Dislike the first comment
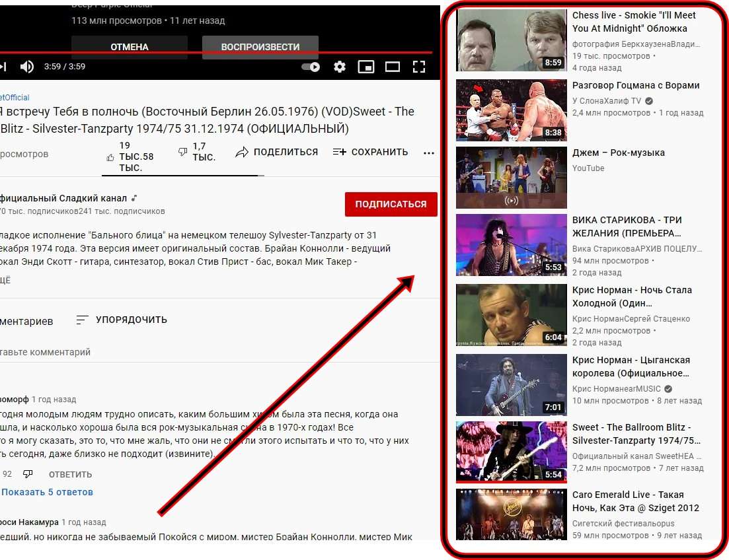 click(x=28, y=474)
